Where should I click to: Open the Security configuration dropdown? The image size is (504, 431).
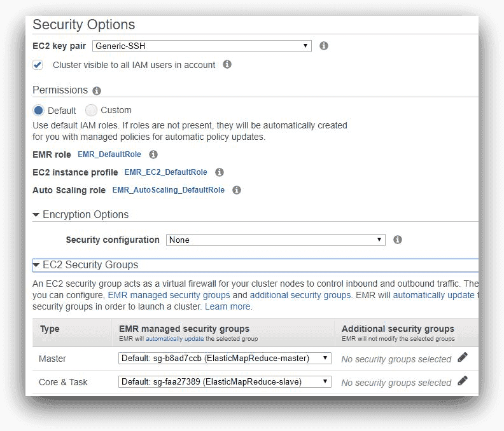pos(276,240)
